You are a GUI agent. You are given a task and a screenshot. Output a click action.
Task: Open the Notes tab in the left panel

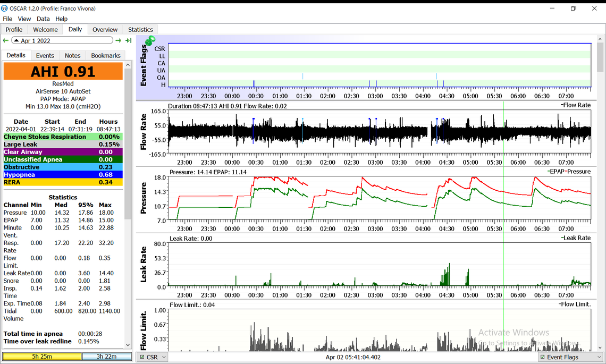tap(73, 56)
